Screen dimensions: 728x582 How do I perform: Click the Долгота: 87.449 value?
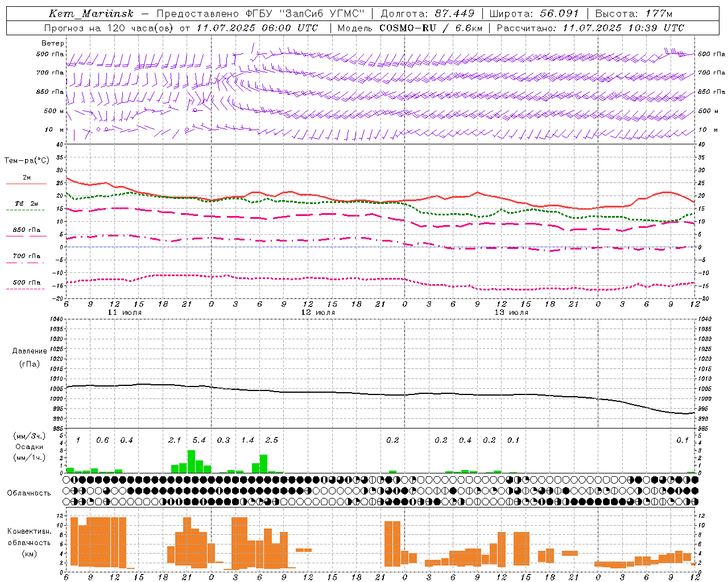click(427, 14)
